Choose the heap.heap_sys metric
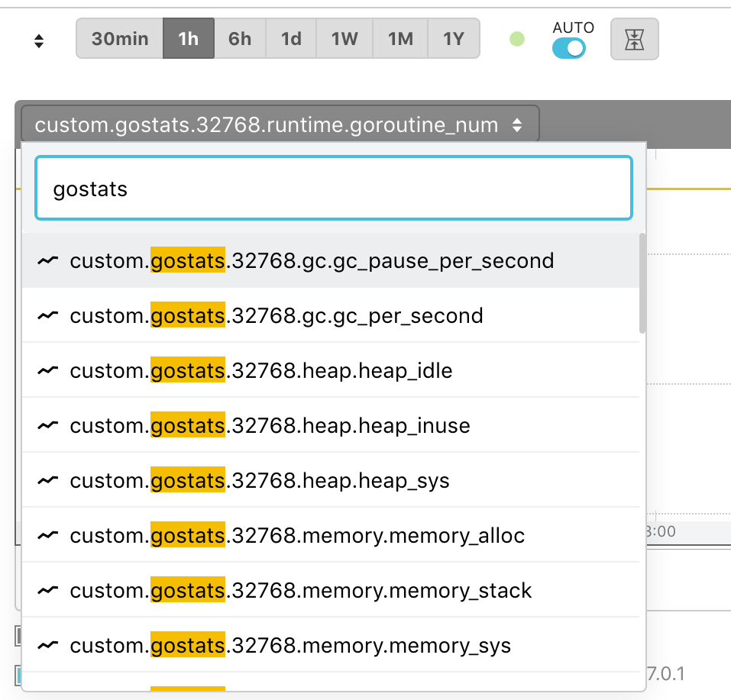Screen dimensions: 731x700 point(331,480)
